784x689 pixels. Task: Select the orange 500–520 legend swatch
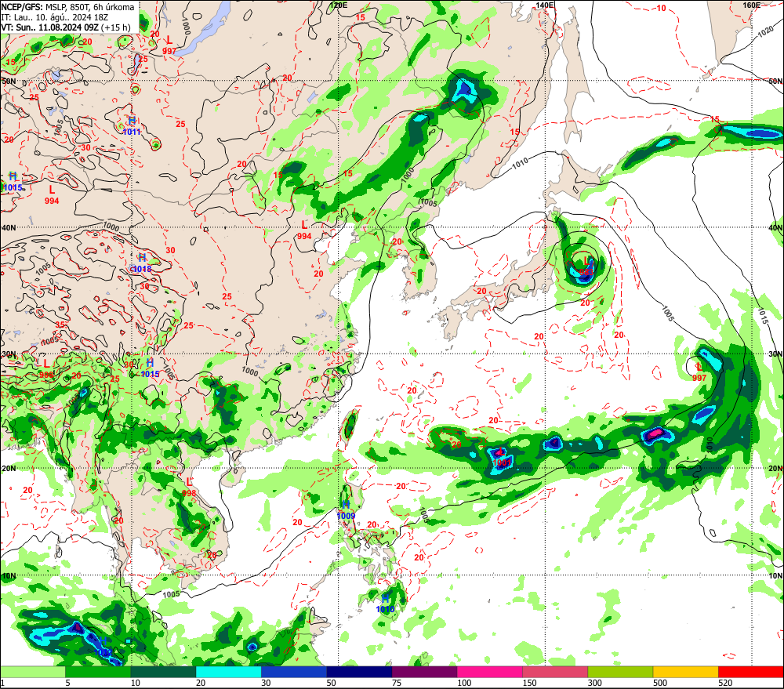click(x=685, y=672)
